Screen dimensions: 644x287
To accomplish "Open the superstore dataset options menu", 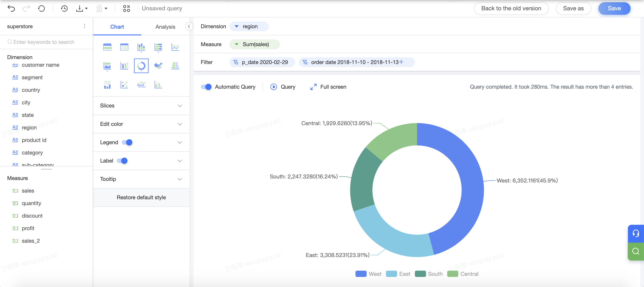I will [85, 26].
